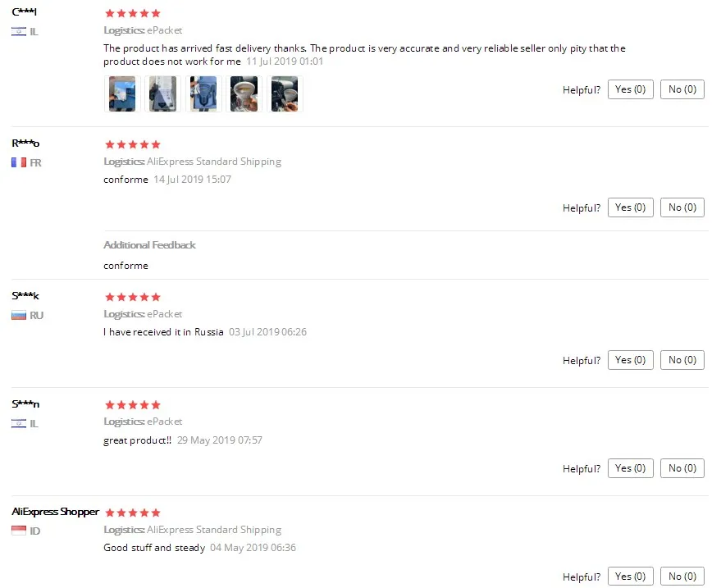721x588 pixels.
Task: Click the Israel flag icon beside S***n
Action: 19,423
